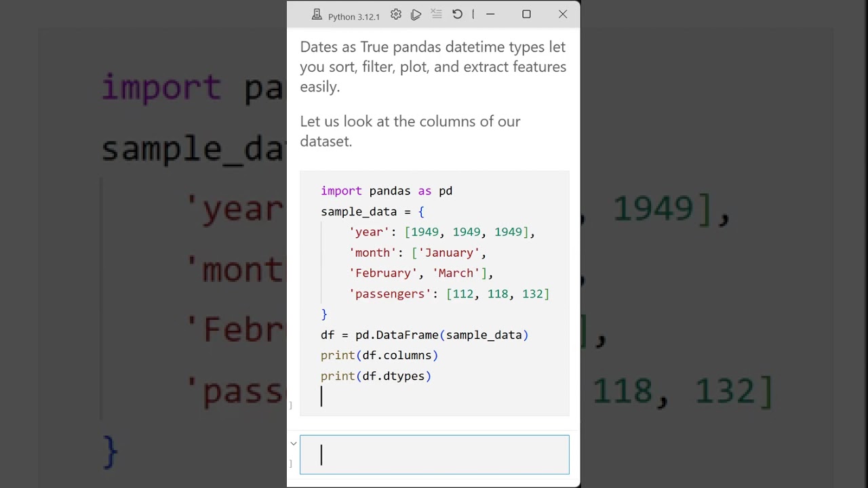Screen dimensions: 868x488
Task: Click the 'sample_data = {' line
Action: [x=372, y=211]
